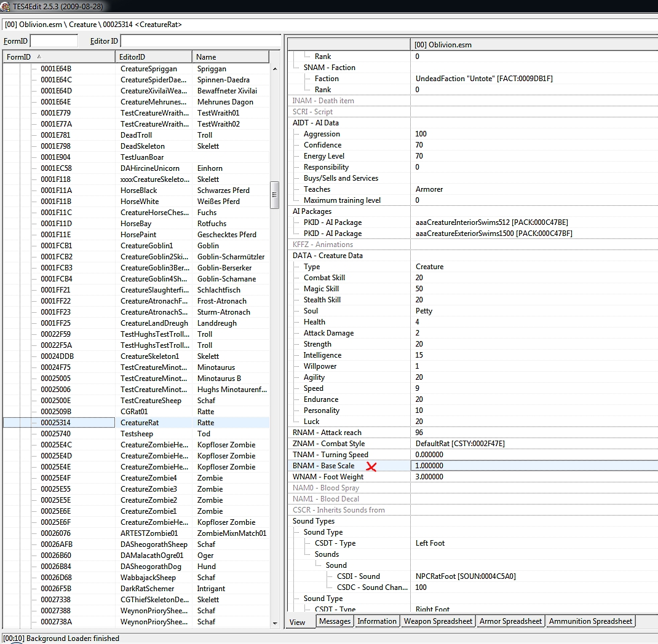Select the CreatureMehrunesDagon record in the list
The height and width of the screenshot is (644, 658).
155,102
